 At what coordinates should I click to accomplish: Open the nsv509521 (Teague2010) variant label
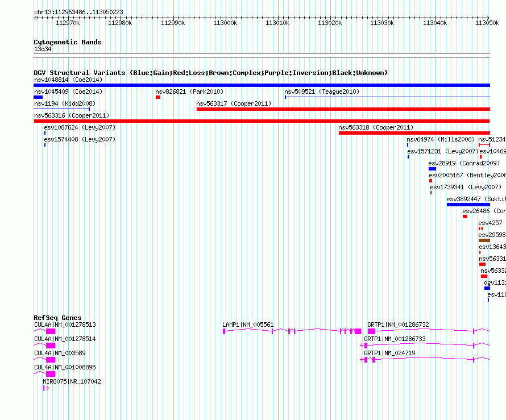click(322, 92)
